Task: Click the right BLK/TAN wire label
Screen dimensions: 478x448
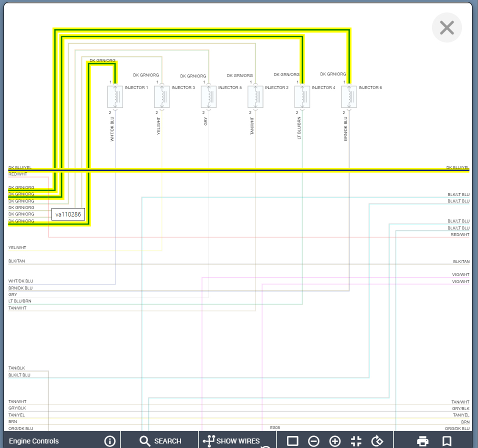Action: (461, 261)
